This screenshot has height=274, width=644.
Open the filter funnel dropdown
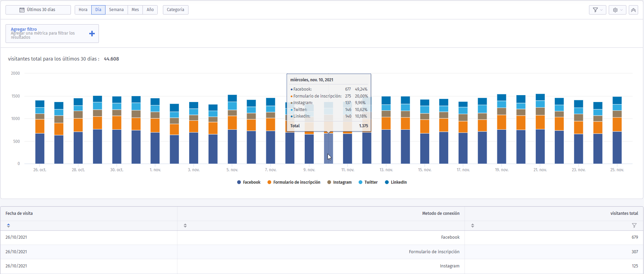point(597,10)
